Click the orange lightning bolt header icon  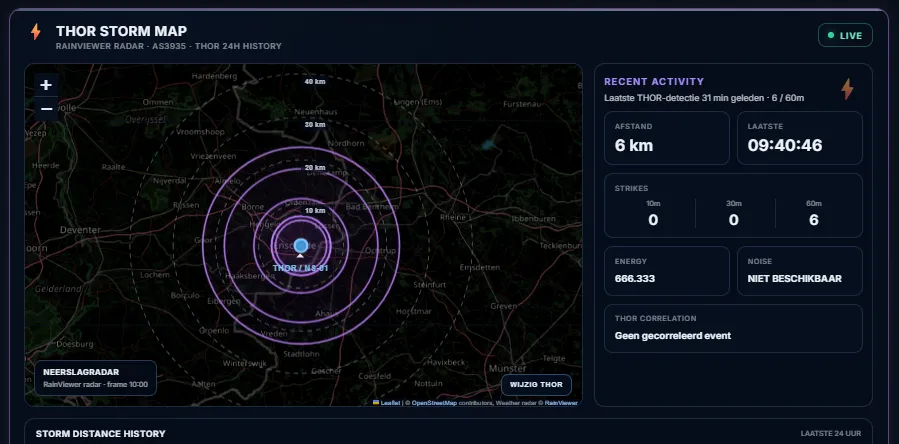pyautogui.click(x=36, y=32)
